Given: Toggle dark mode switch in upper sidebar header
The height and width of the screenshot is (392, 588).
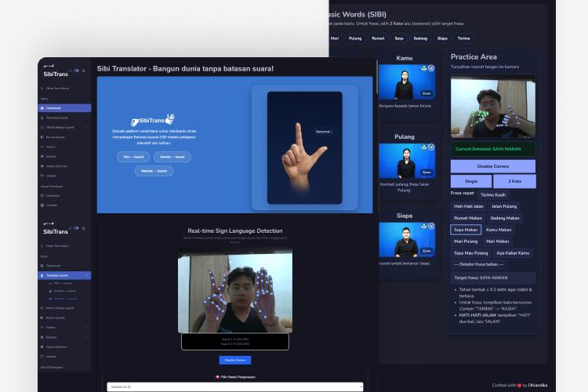Looking at the screenshot, I should pyautogui.click(x=77, y=71).
